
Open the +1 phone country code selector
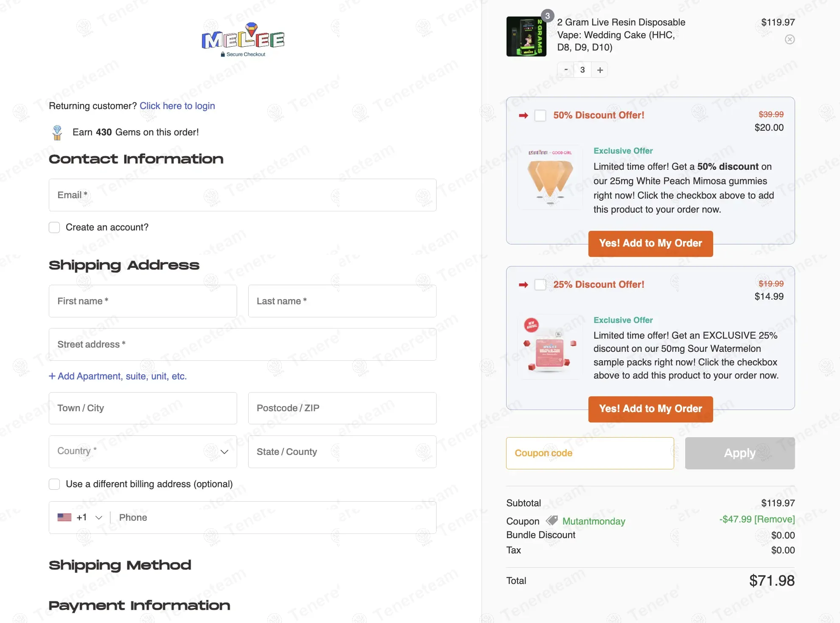coord(80,517)
